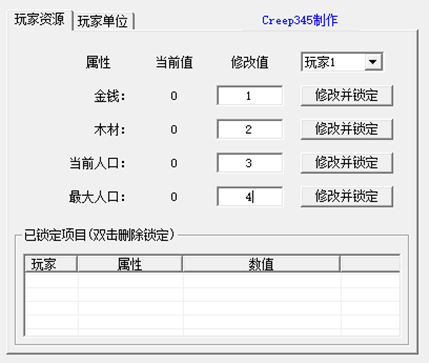The image size is (429, 363).
Task: Click the 数值 column header
Action: click(x=261, y=264)
